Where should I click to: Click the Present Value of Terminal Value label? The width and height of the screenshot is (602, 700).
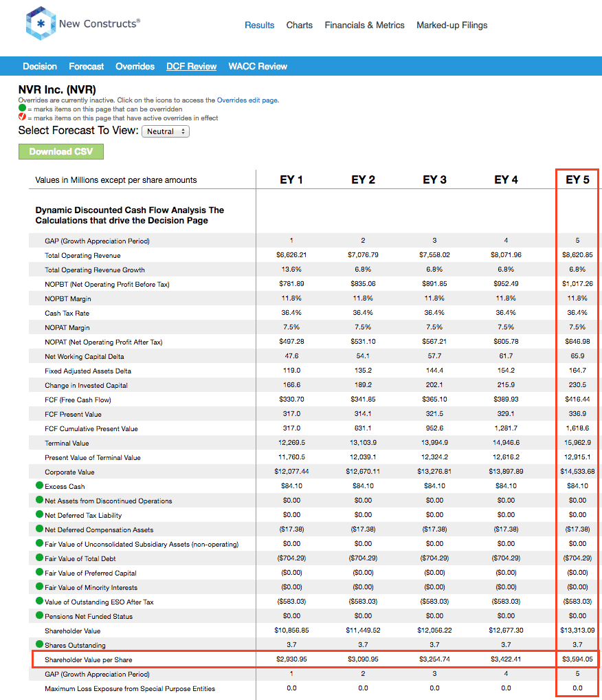(x=93, y=457)
